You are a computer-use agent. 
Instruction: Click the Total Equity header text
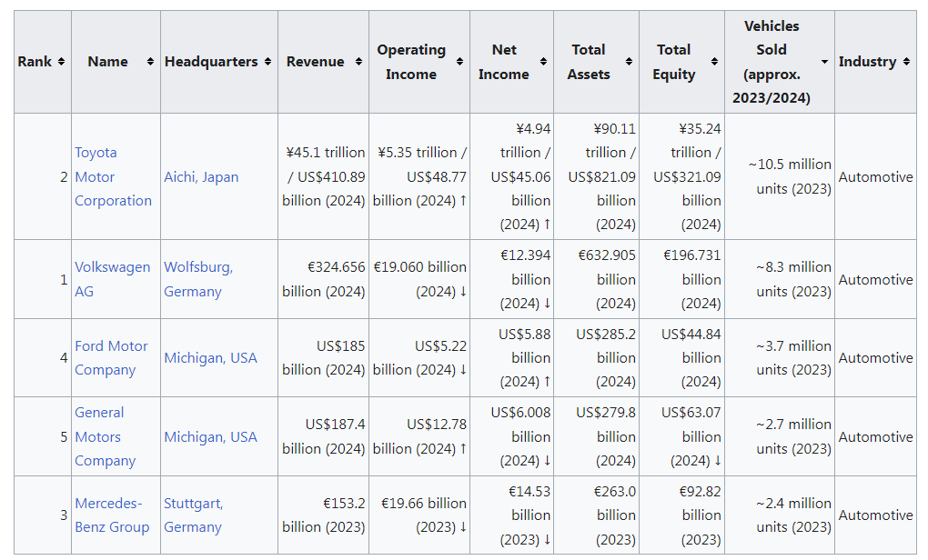(673, 62)
